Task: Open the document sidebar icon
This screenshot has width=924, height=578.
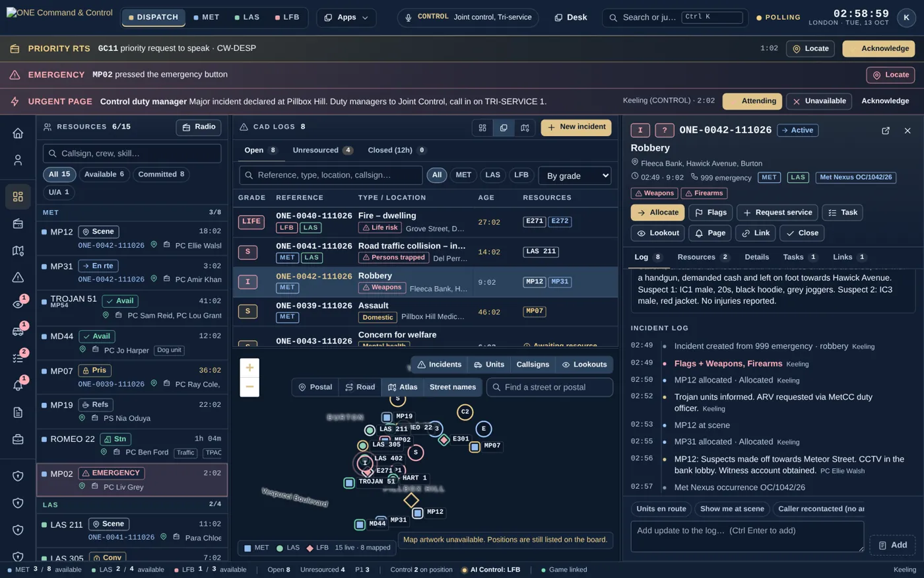Action: [x=18, y=412]
